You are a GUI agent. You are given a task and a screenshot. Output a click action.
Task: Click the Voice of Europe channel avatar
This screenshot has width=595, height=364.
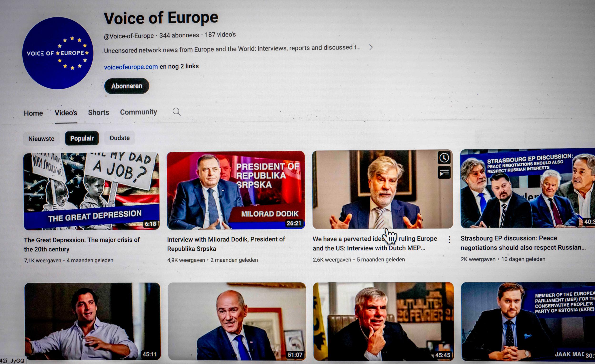point(58,53)
